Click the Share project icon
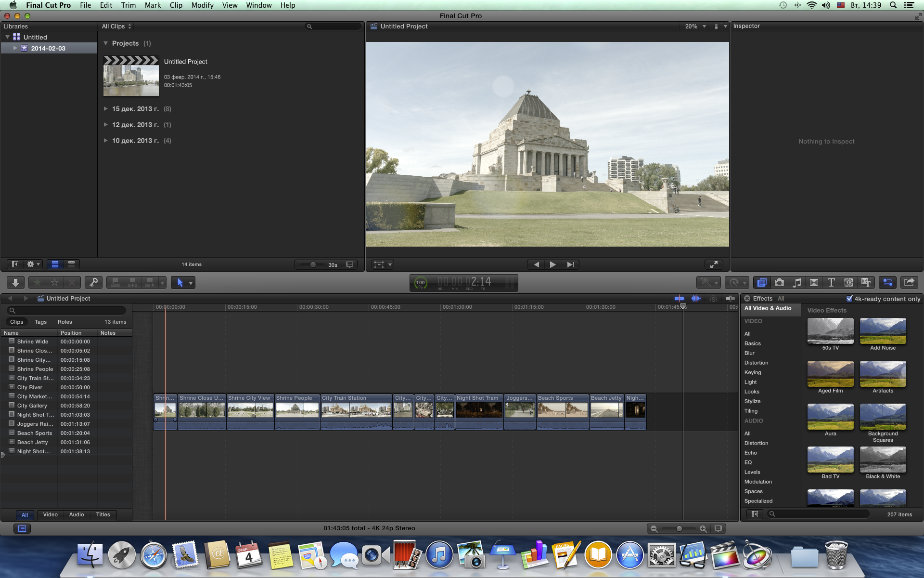This screenshot has width=924, height=578. coord(909,283)
